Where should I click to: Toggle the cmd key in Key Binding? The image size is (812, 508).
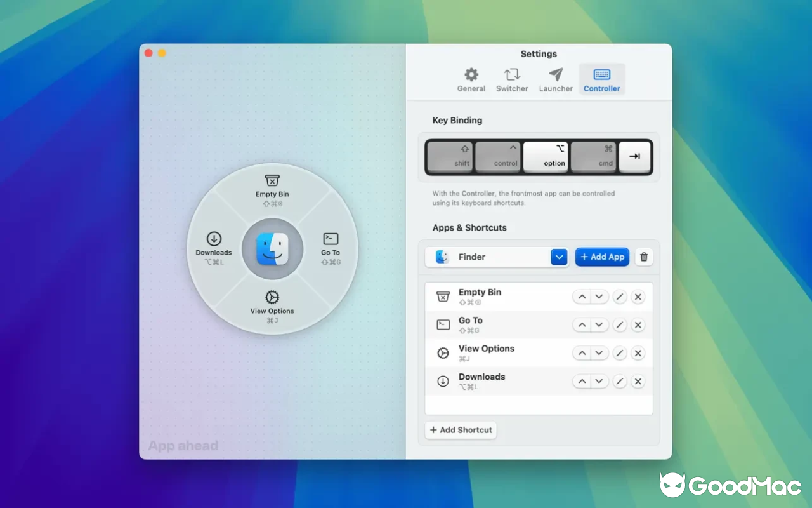pos(594,156)
